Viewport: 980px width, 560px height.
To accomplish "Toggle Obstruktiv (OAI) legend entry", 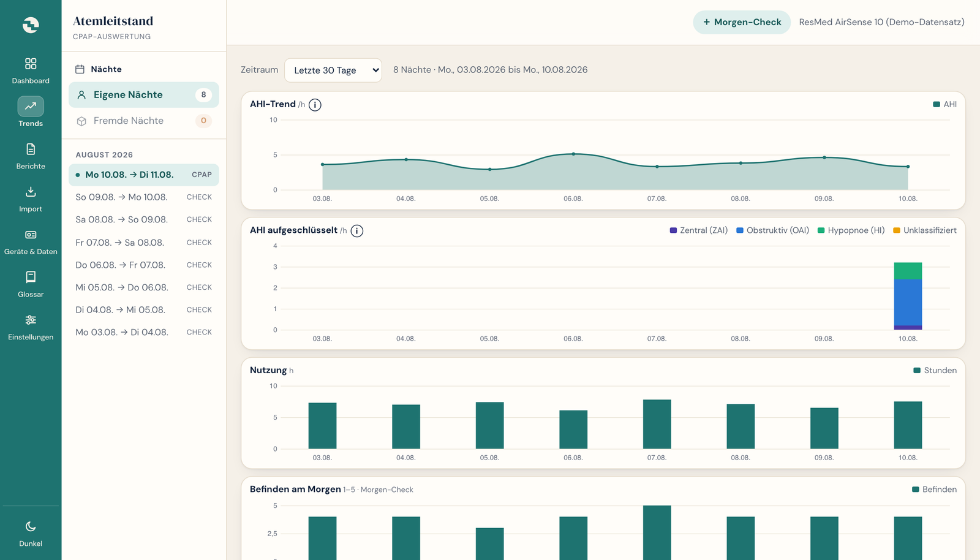I will pyautogui.click(x=773, y=230).
